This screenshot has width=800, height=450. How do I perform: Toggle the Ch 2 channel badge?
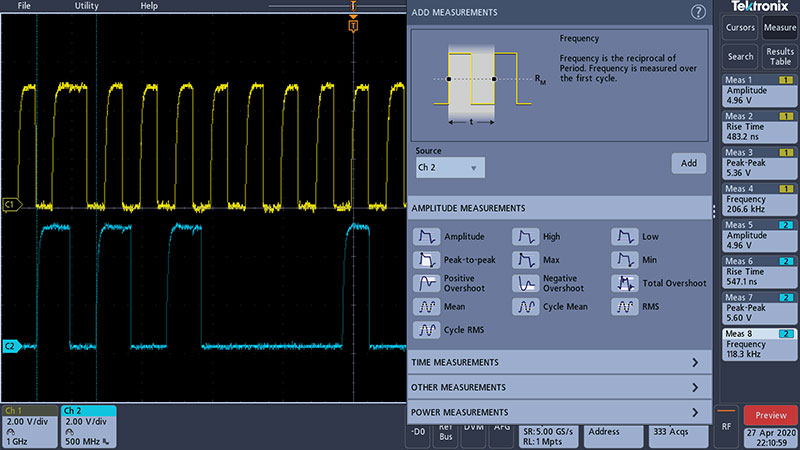(x=88, y=426)
